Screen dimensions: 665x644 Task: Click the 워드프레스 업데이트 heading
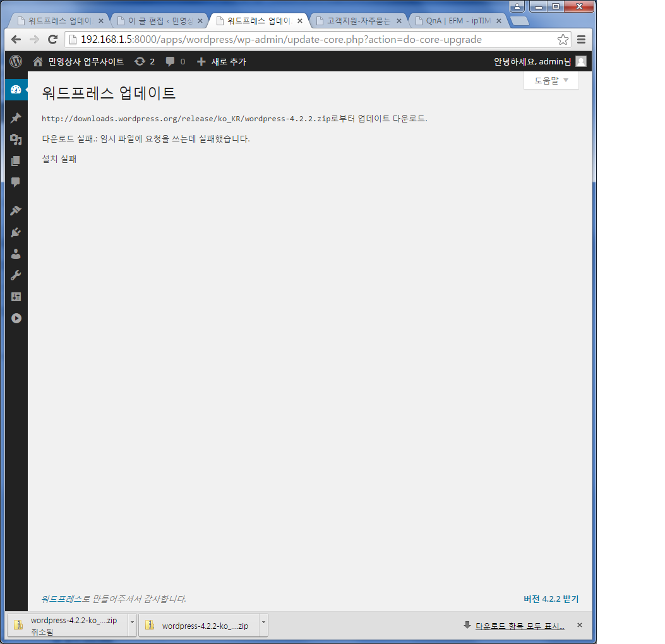click(109, 93)
